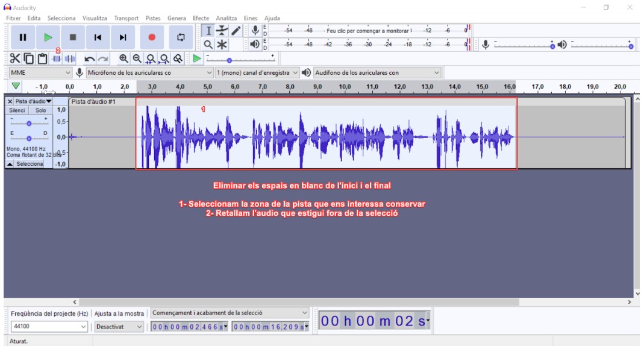
Task: Click the Stop playback button
Action: 72,37
